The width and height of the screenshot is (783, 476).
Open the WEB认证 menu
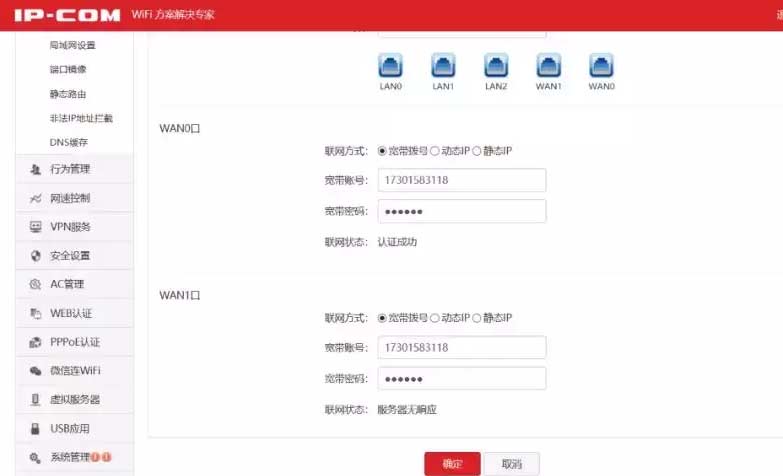pos(74,313)
